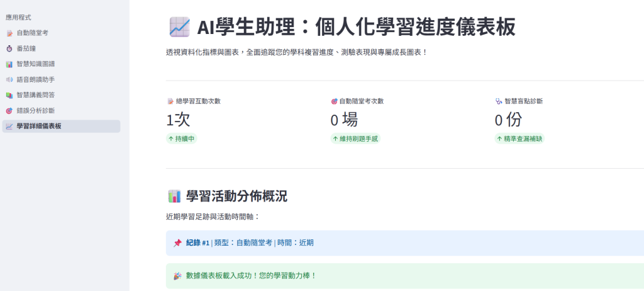The image size is (644, 291).
Task: Click the notepad icon beside 自動隨堂考 in sidebar
Action: [x=9, y=33]
